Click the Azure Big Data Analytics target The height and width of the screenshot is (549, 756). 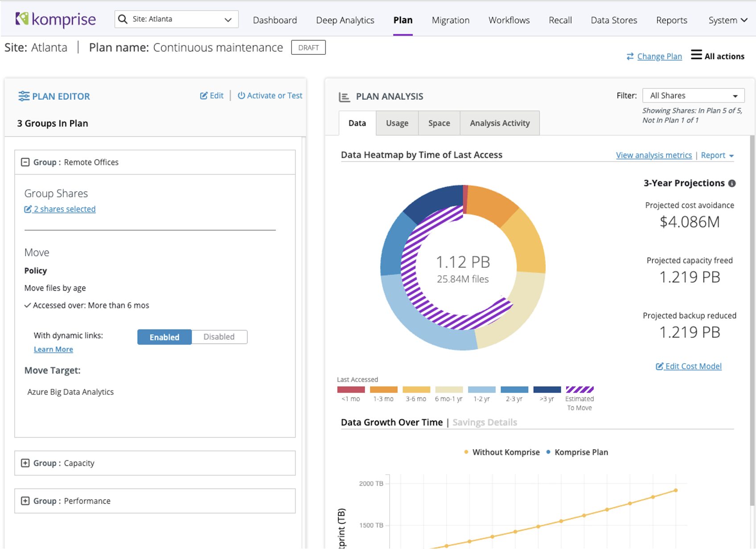pos(70,392)
